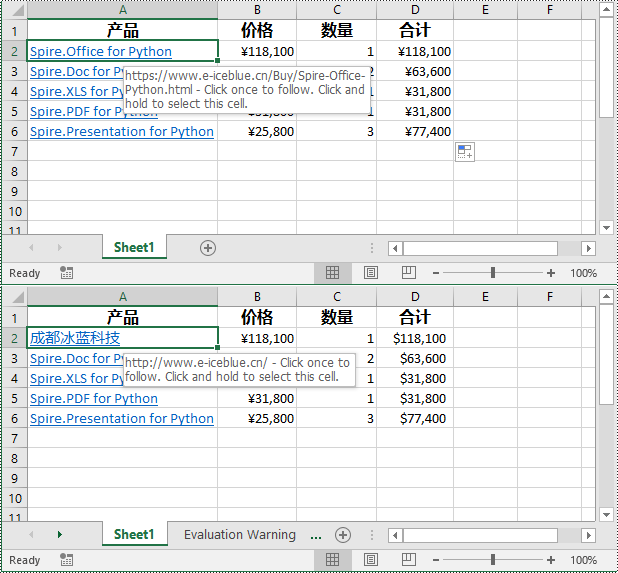
Task: Go to next sheet tab in bottom window
Action: pos(60,535)
